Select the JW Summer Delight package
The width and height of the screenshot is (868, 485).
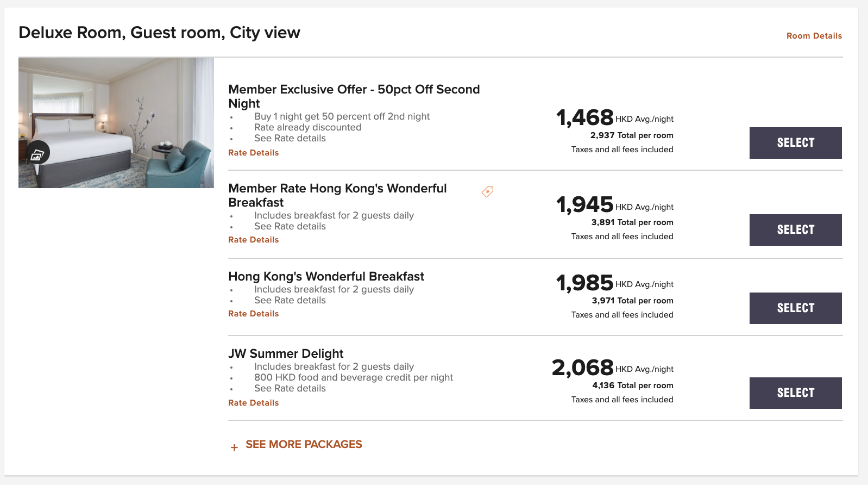click(x=796, y=393)
